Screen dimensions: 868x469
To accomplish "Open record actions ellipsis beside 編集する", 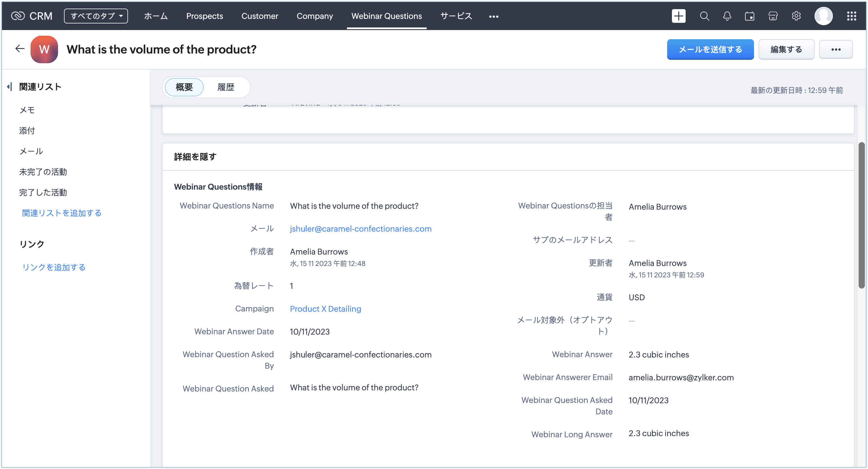I will (836, 49).
